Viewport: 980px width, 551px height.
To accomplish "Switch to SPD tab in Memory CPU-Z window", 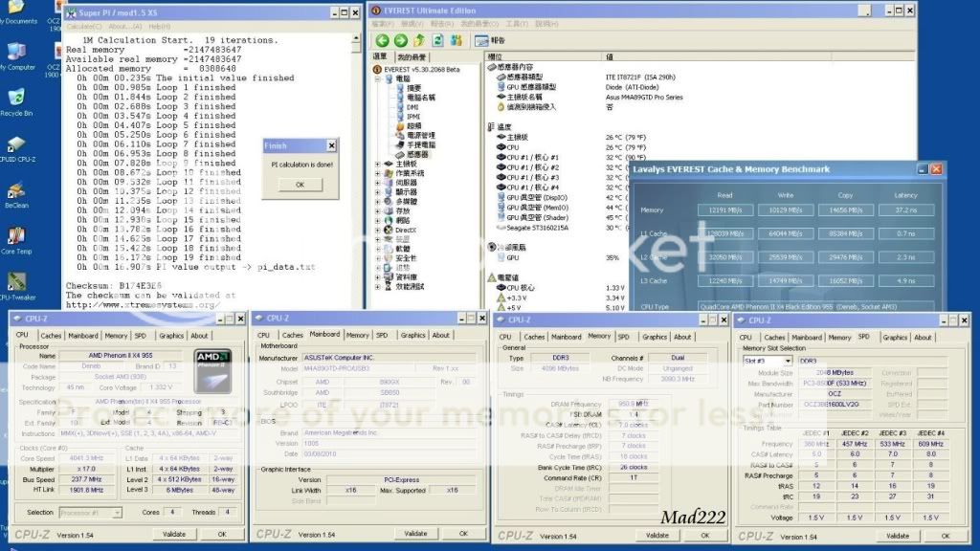I will [x=624, y=337].
